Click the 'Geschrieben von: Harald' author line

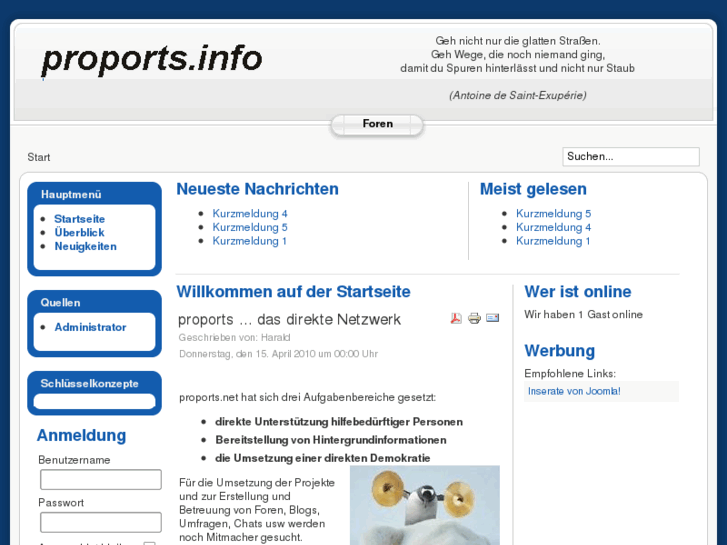(235, 338)
